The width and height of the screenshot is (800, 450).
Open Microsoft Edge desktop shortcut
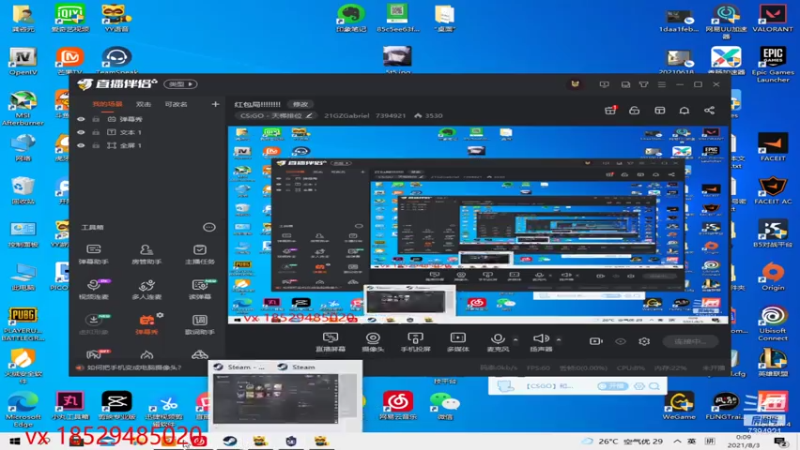click(23, 409)
